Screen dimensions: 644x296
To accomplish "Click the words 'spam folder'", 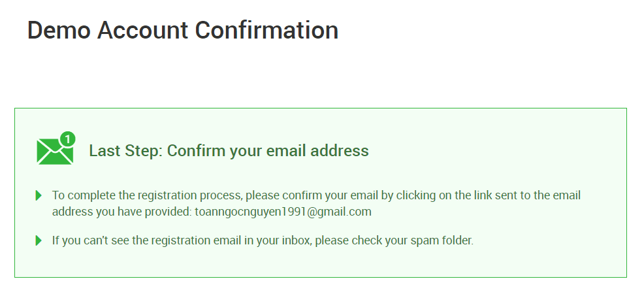I will coord(440,240).
